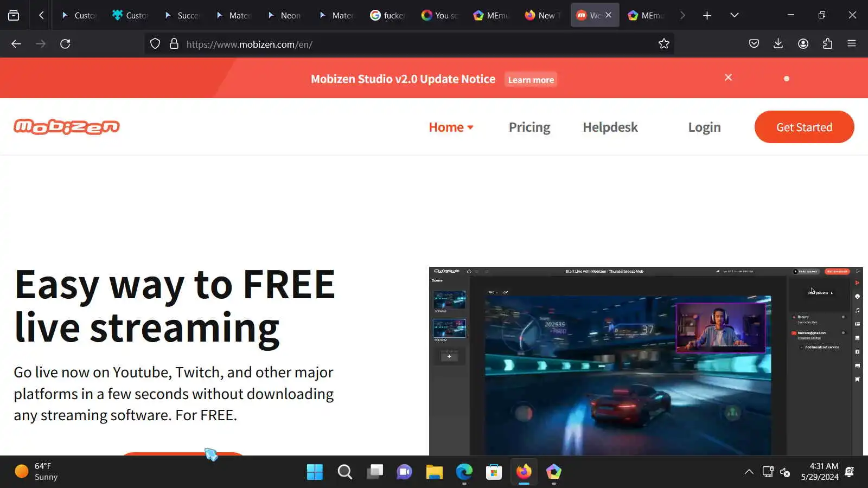Open the MEmu app on the taskbar
The width and height of the screenshot is (868, 488).
point(554,472)
